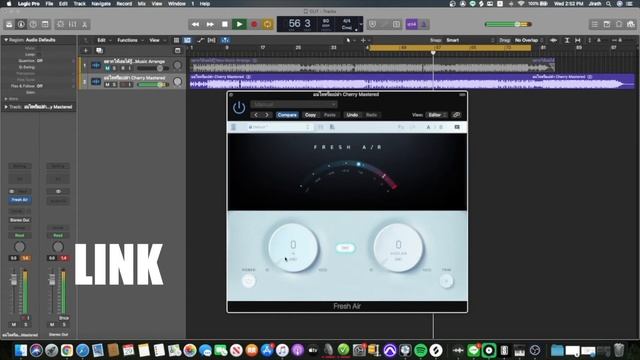Open the Window menu
The height and width of the screenshot is (360, 640).
point(177,4)
